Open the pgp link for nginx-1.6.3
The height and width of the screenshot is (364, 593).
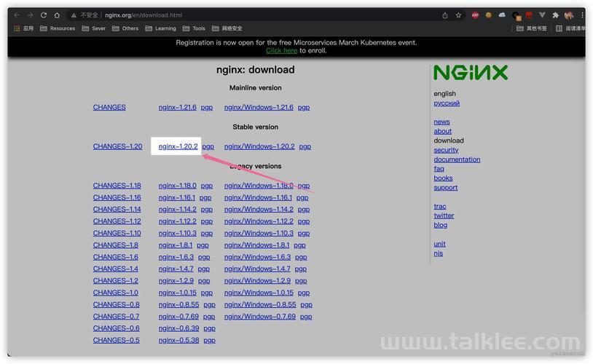pyautogui.click(x=204, y=258)
